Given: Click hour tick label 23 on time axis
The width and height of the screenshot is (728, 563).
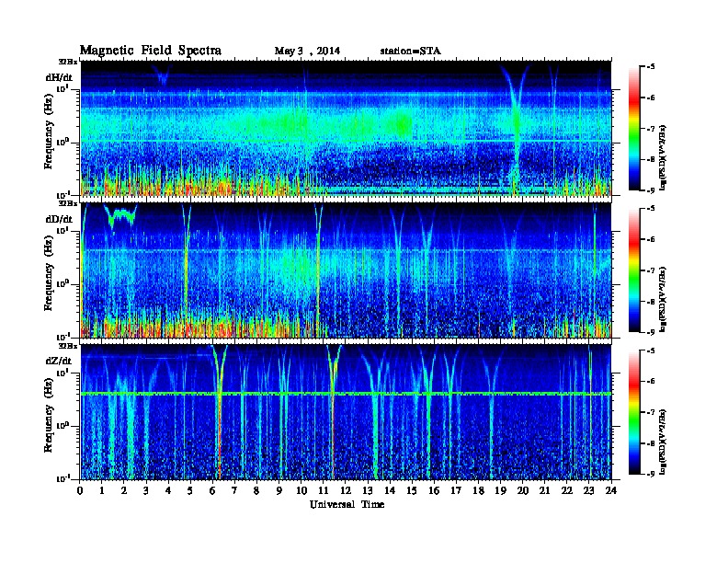Looking at the screenshot, I should [x=589, y=490].
